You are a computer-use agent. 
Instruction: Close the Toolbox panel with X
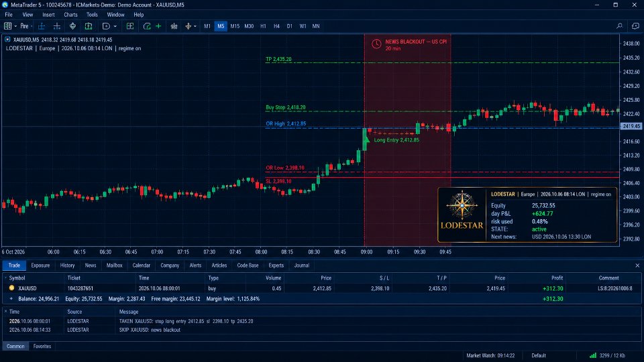point(637,265)
